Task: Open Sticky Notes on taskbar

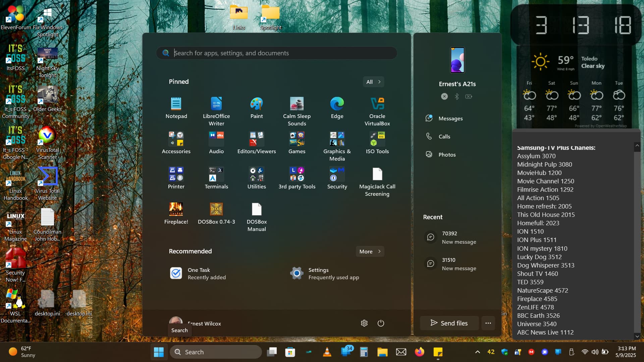Action: point(438,352)
